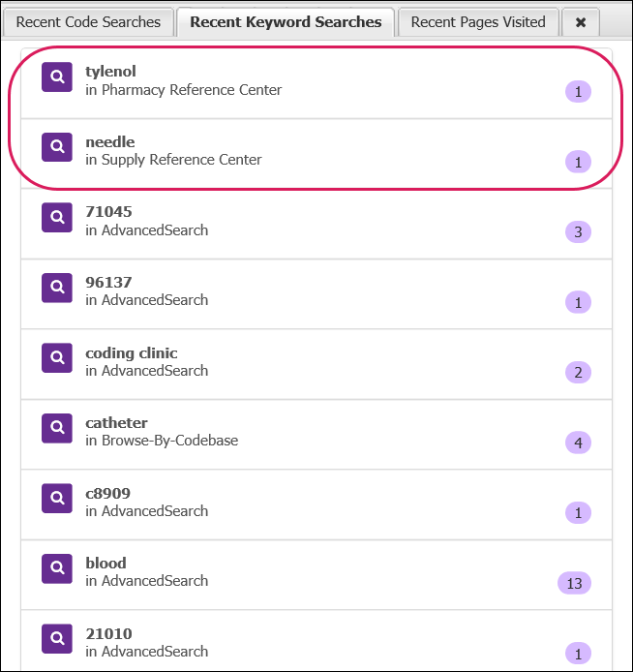Click the magnifier icon next to 71045
633x672 pixels.
(57, 217)
